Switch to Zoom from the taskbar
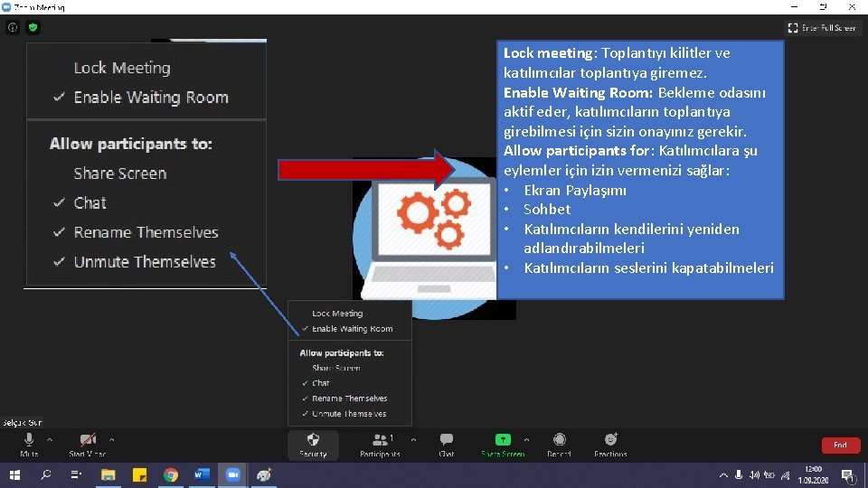868x488 pixels. [x=233, y=475]
